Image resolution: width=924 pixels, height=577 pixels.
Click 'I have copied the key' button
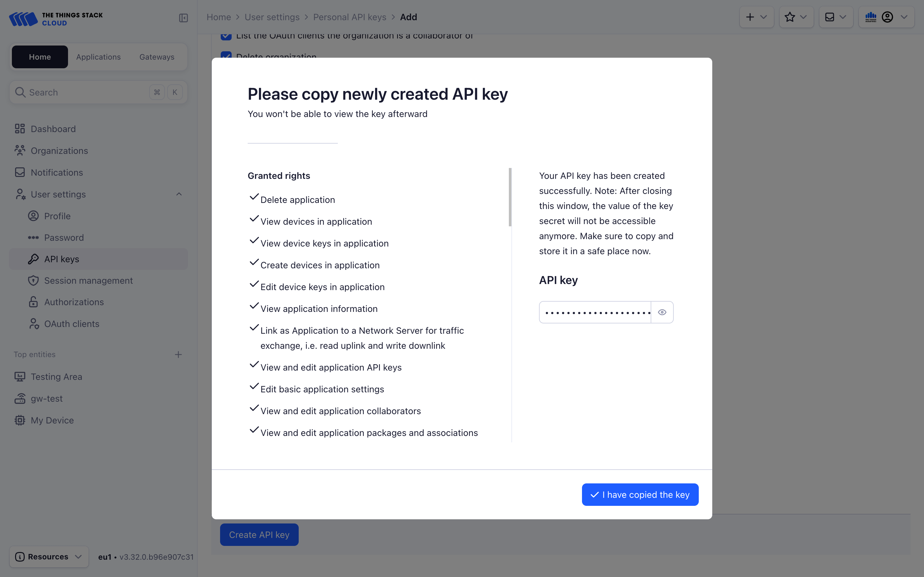point(640,495)
